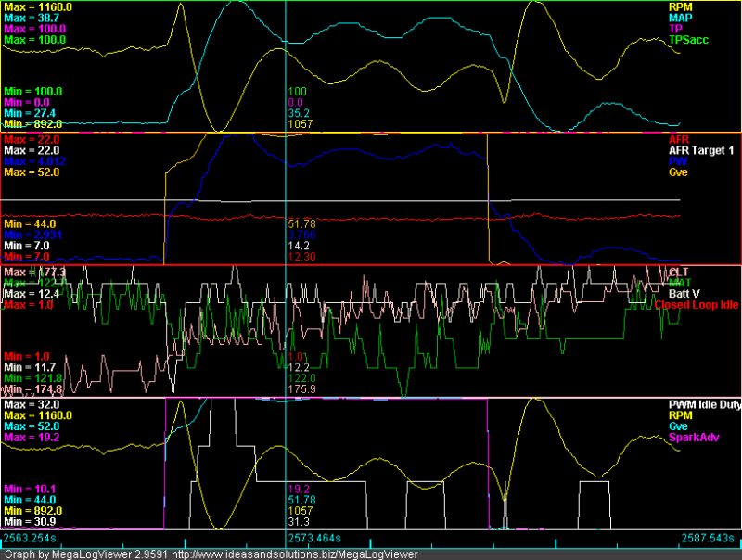Click the cursor time 2573.464s on timeline

click(314, 538)
